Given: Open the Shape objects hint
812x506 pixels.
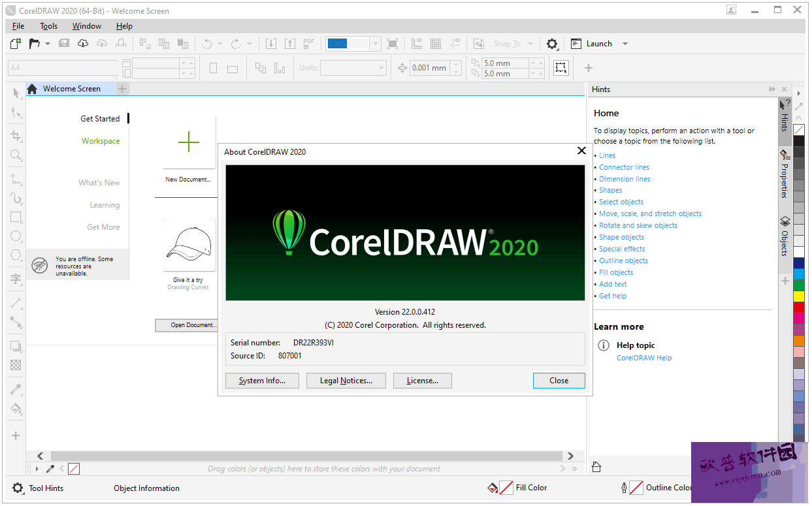Looking at the screenshot, I should 622,237.
